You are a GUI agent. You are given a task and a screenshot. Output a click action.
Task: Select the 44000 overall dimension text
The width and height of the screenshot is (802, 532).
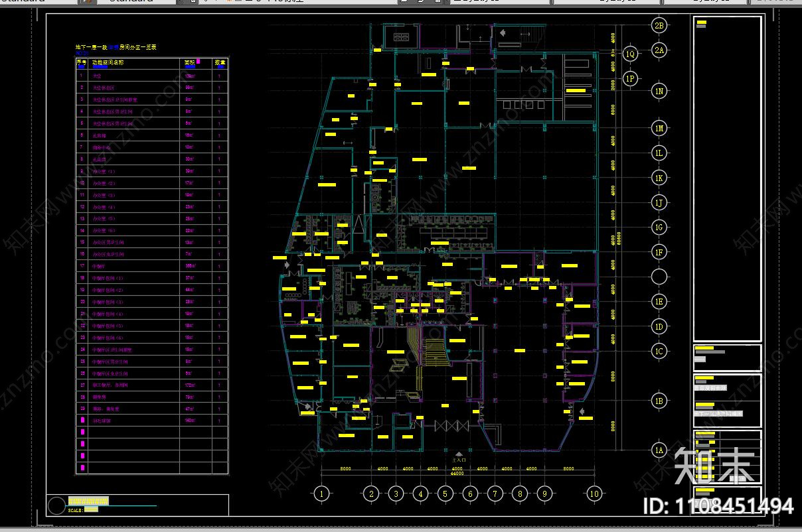(x=457, y=474)
